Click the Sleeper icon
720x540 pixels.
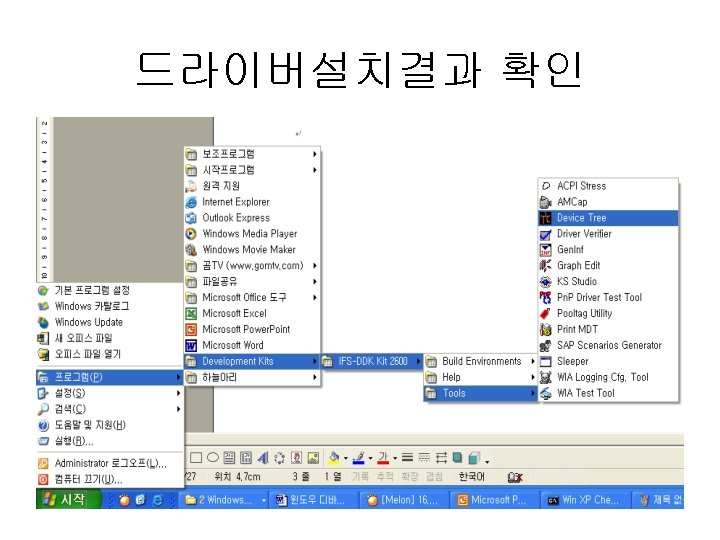click(546, 361)
